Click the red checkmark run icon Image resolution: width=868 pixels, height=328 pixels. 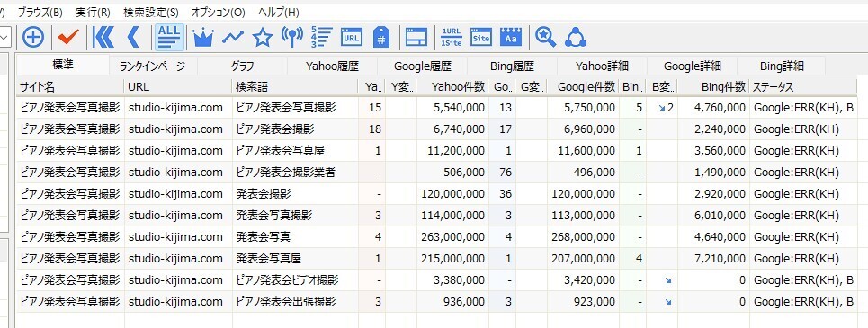click(x=68, y=38)
